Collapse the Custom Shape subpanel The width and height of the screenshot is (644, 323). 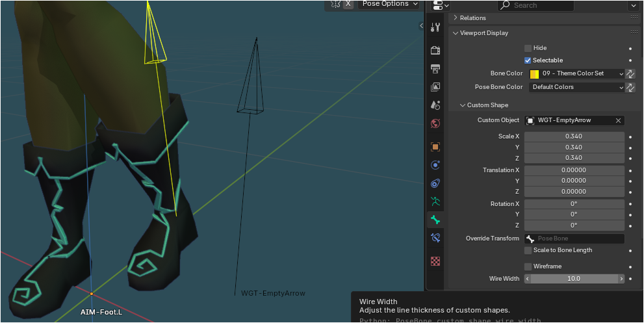coord(463,105)
